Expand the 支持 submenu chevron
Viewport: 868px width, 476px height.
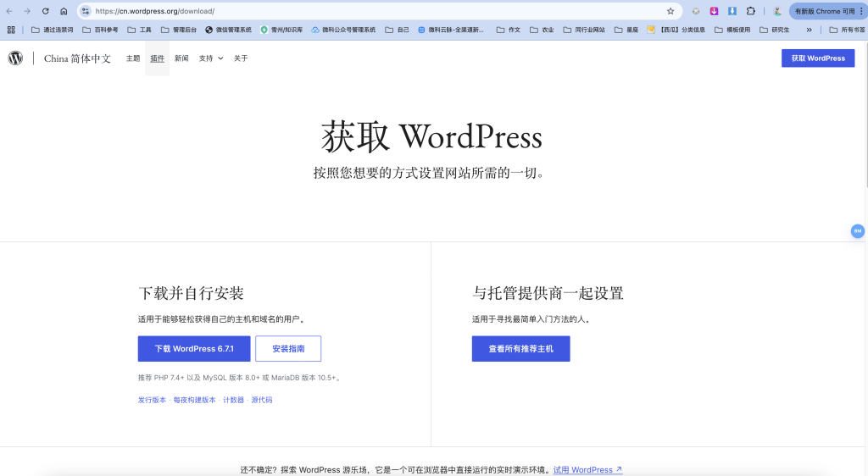[x=220, y=58]
